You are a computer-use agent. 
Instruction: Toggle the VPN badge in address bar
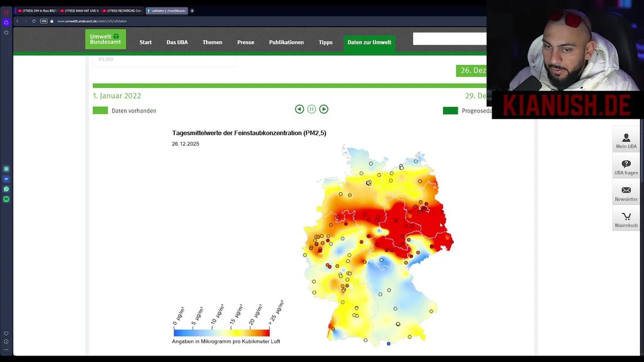(44, 21)
